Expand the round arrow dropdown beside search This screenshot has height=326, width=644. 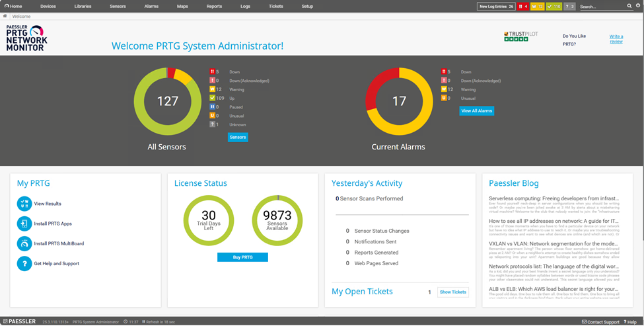coord(638,6)
